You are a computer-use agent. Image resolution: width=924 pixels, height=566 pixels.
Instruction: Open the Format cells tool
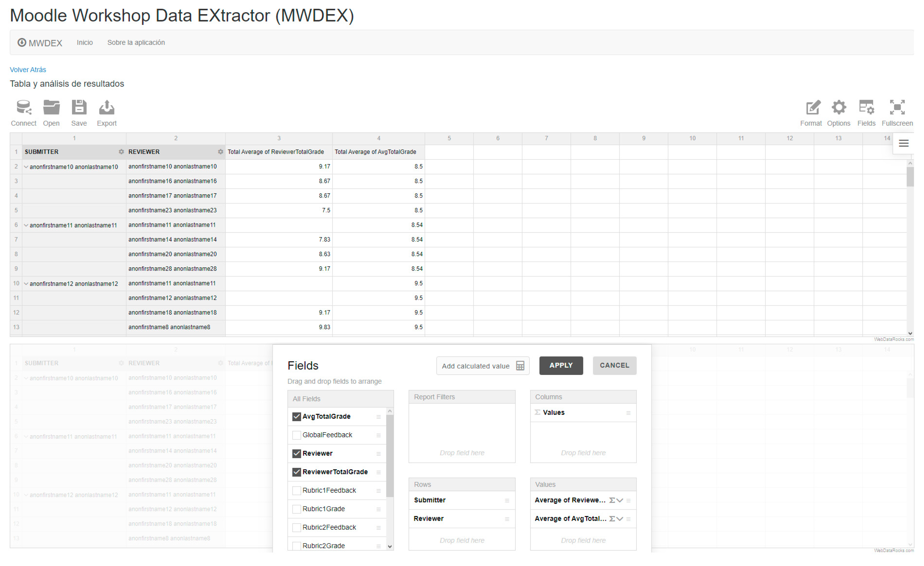(x=812, y=108)
